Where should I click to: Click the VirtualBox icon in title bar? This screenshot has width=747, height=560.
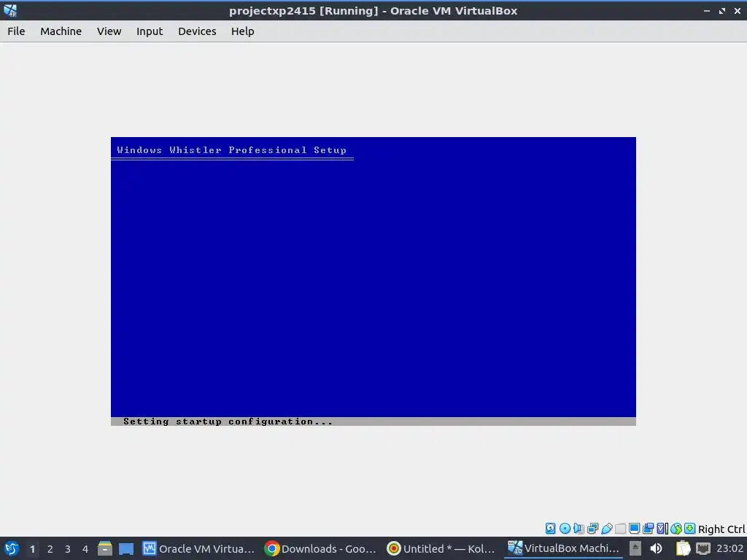point(10,10)
